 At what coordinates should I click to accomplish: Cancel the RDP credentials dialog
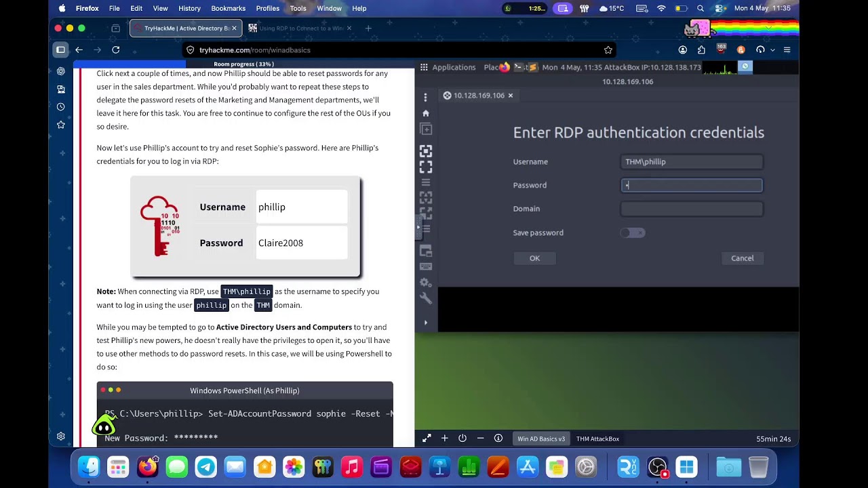tap(742, 258)
